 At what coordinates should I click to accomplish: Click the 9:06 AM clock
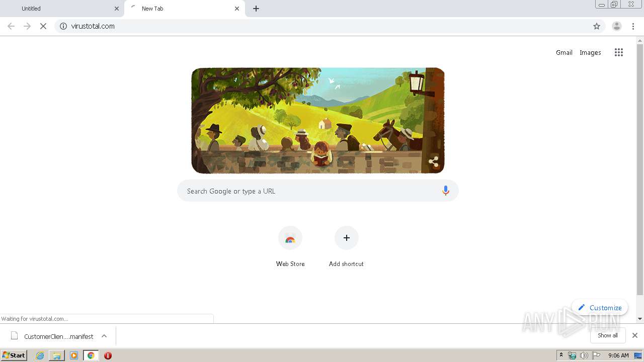[x=618, y=355]
